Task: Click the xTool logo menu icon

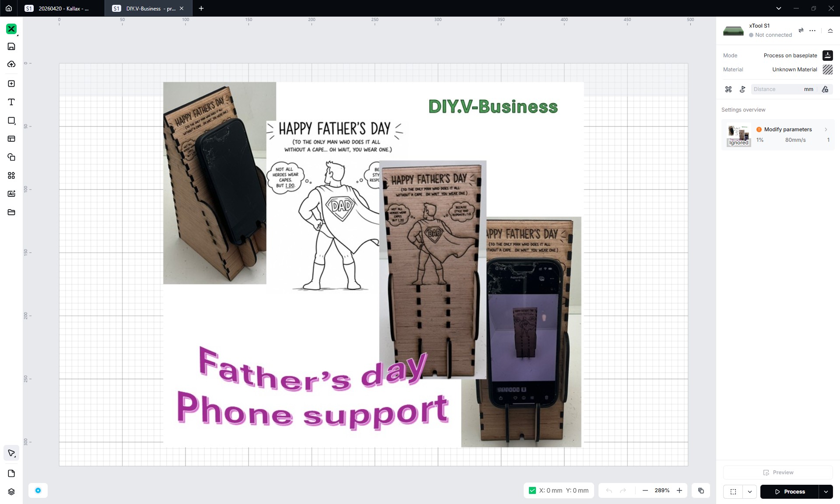Action: (11, 29)
